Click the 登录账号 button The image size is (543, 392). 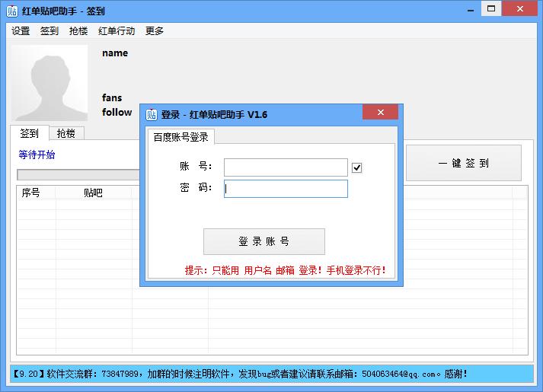pyautogui.click(x=264, y=241)
